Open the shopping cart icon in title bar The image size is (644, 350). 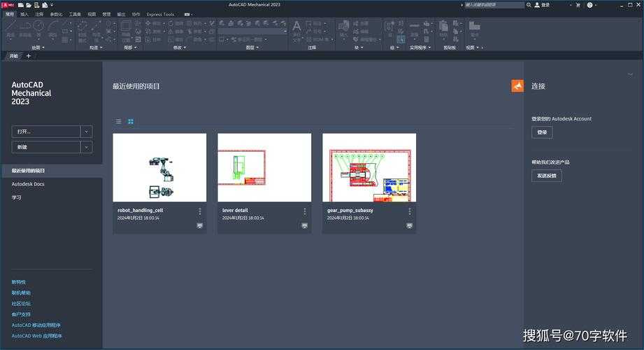578,5
